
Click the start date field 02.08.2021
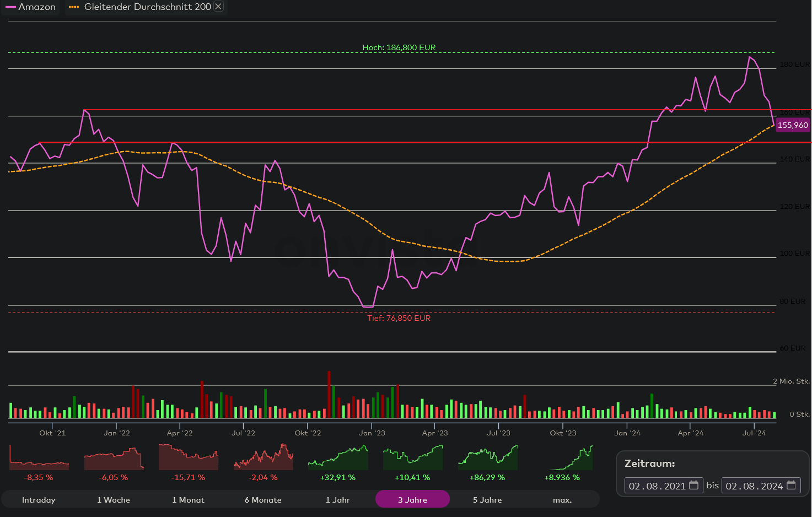657,486
